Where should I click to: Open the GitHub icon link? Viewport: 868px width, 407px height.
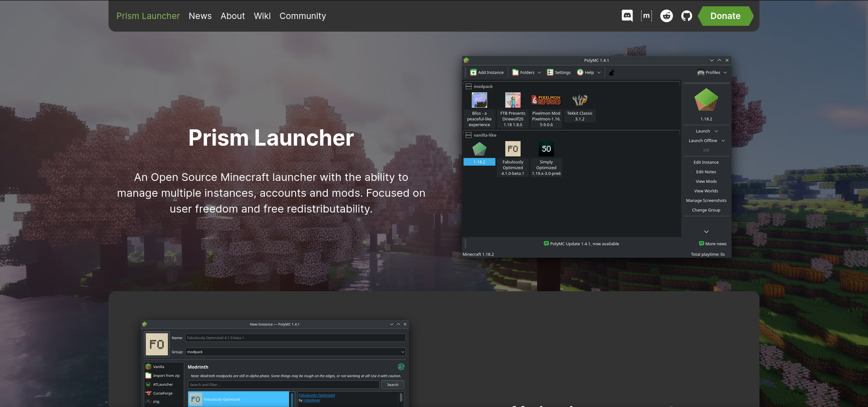pyautogui.click(x=687, y=16)
